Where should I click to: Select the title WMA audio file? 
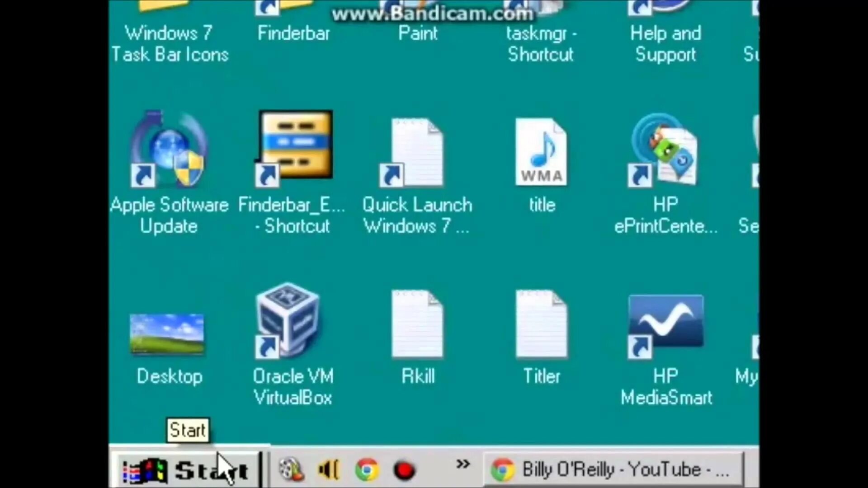click(x=541, y=152)
